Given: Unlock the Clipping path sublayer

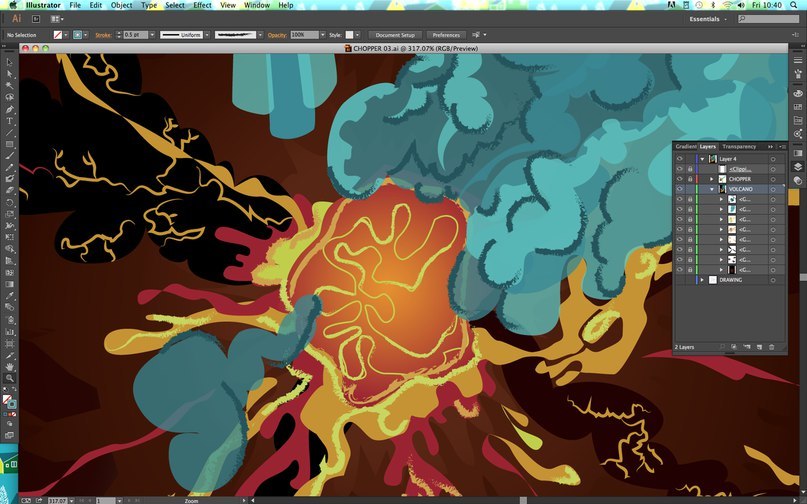Looking at the screenshot, I should pos(690,169).
